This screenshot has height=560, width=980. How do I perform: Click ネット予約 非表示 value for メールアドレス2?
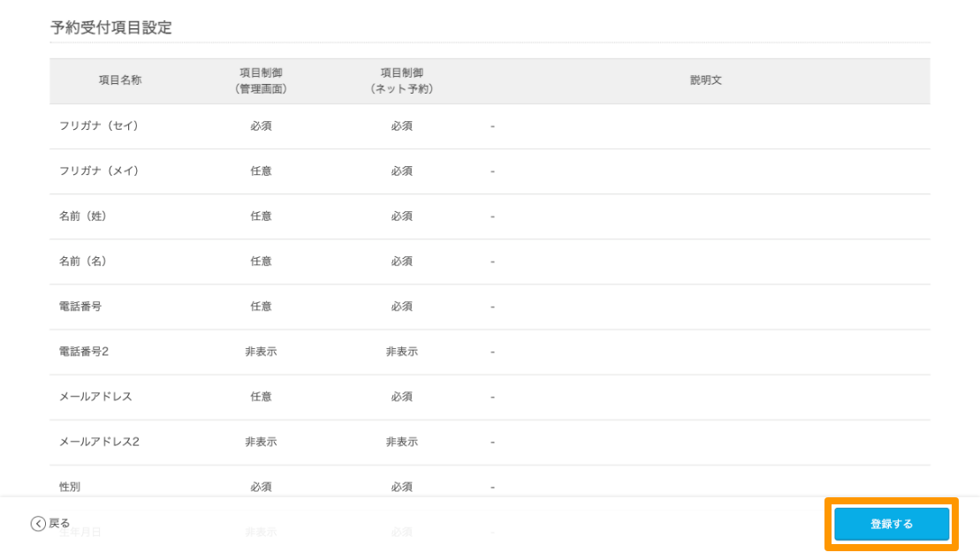coord(402,442)
